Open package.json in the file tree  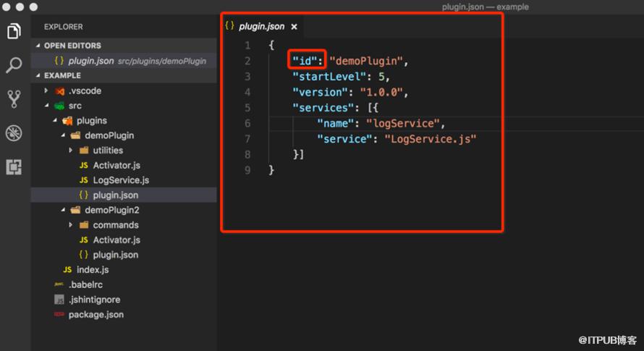[x=96, y=314]
